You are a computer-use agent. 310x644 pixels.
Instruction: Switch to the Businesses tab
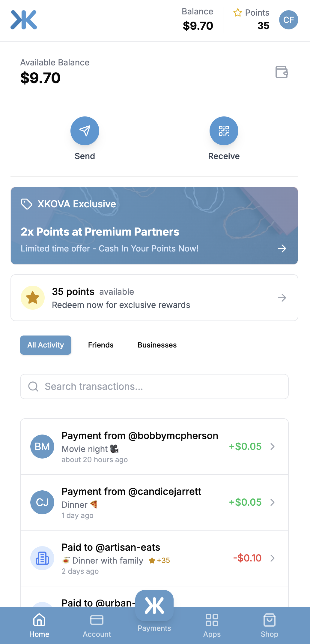pos(157,345)
